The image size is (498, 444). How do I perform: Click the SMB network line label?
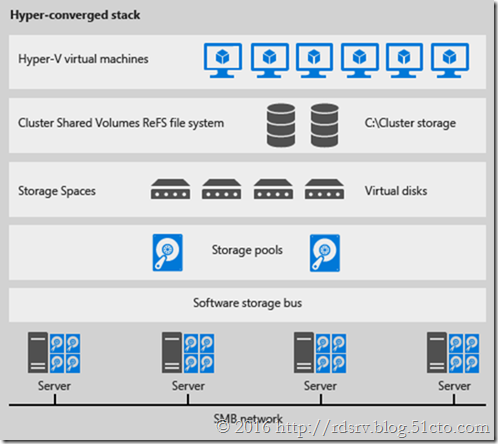pos(248,418)
